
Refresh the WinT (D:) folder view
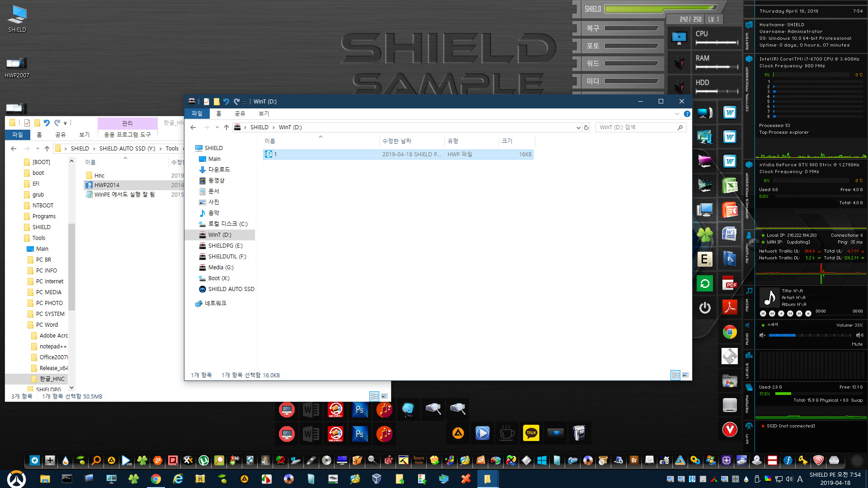pyautogui.click(x=586, y=127)
